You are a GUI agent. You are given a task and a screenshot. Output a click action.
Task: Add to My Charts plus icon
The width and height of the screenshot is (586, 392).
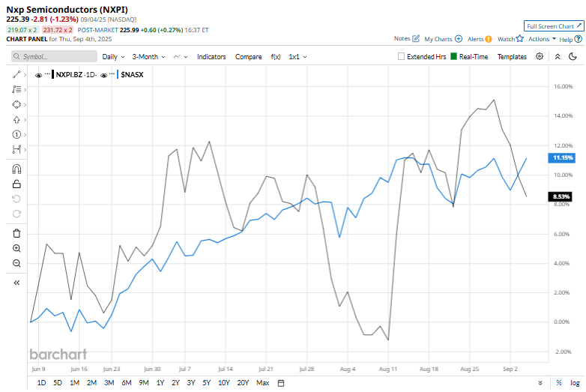click(459, 39)
